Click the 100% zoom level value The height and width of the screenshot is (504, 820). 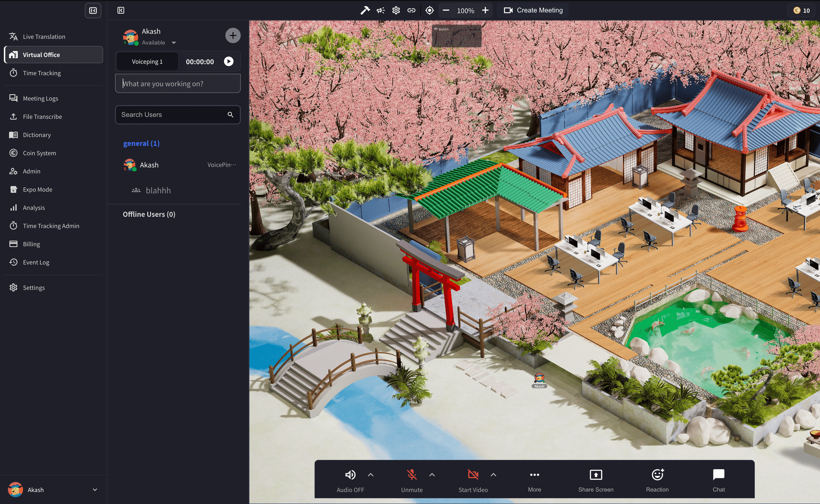pyautogui.click(x=466, y=11)
